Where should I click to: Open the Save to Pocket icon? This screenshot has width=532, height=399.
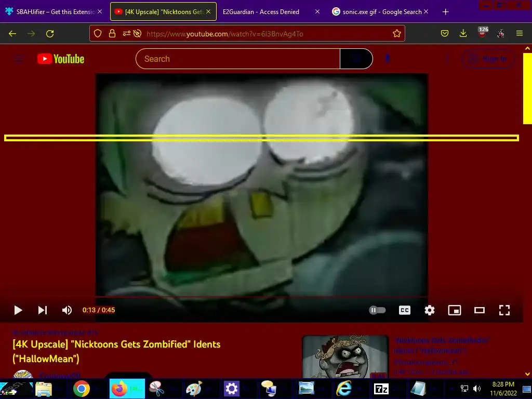(445, 34)
